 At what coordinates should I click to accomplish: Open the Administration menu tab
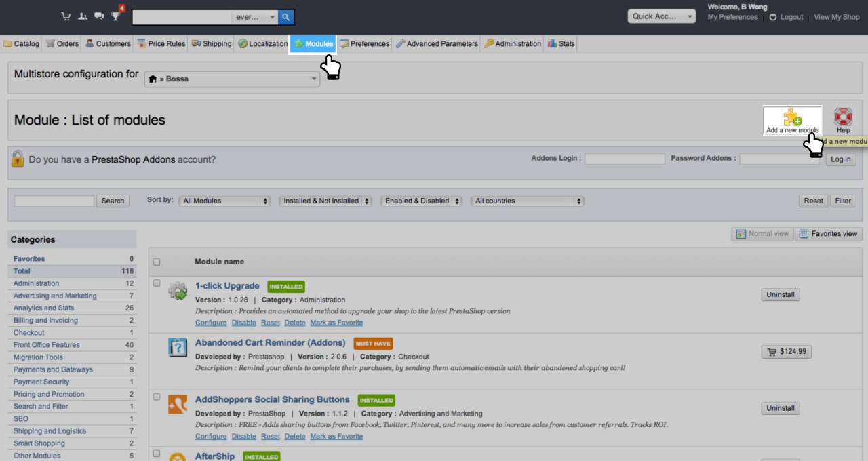[x=512, y=44]
